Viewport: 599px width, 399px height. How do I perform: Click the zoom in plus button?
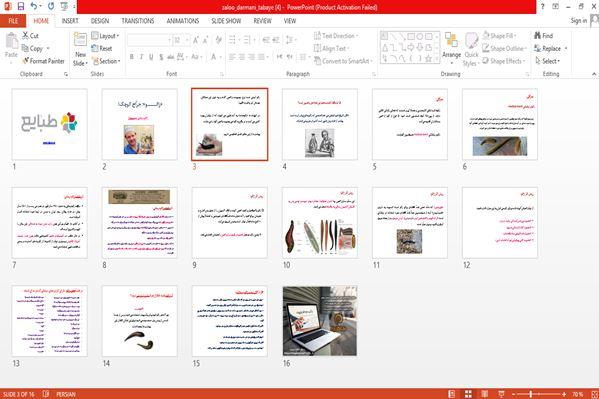pyautogui.click(x=564, y=394)
